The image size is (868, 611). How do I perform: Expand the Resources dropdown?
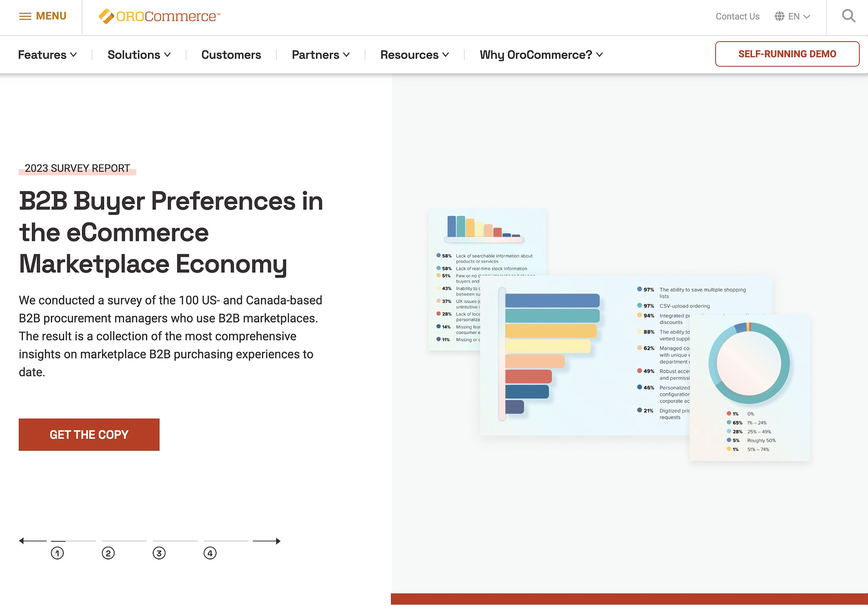[x=414, y=54]
